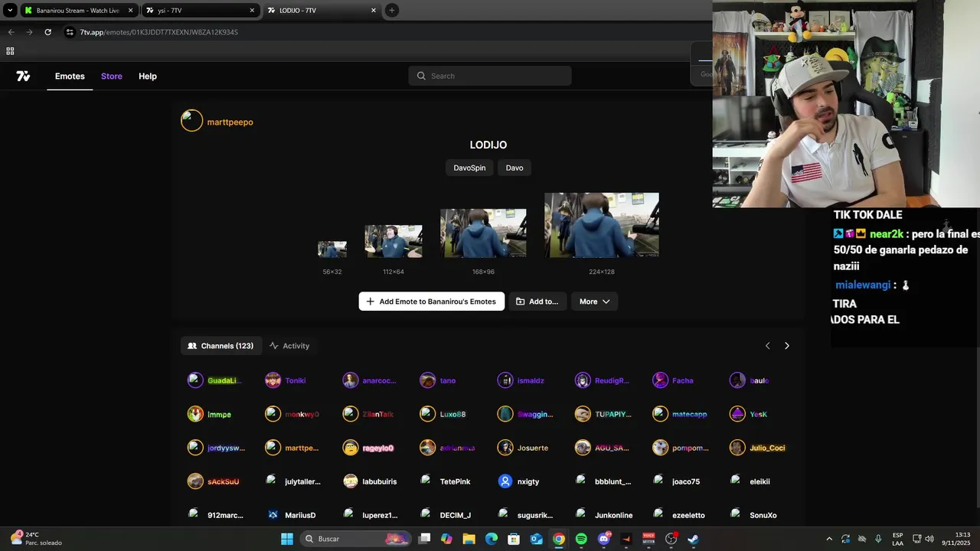Click the 7TV logo icon

pos(23,76)
